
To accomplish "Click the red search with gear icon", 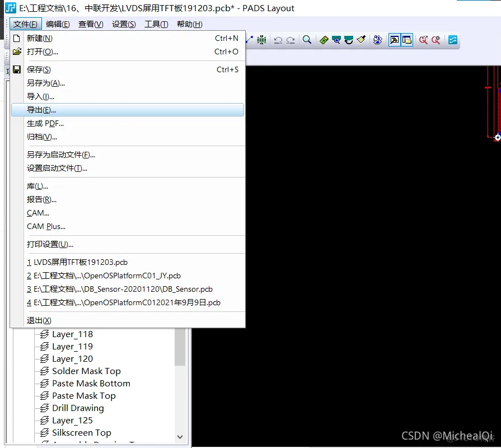I will tap(436, 40).
